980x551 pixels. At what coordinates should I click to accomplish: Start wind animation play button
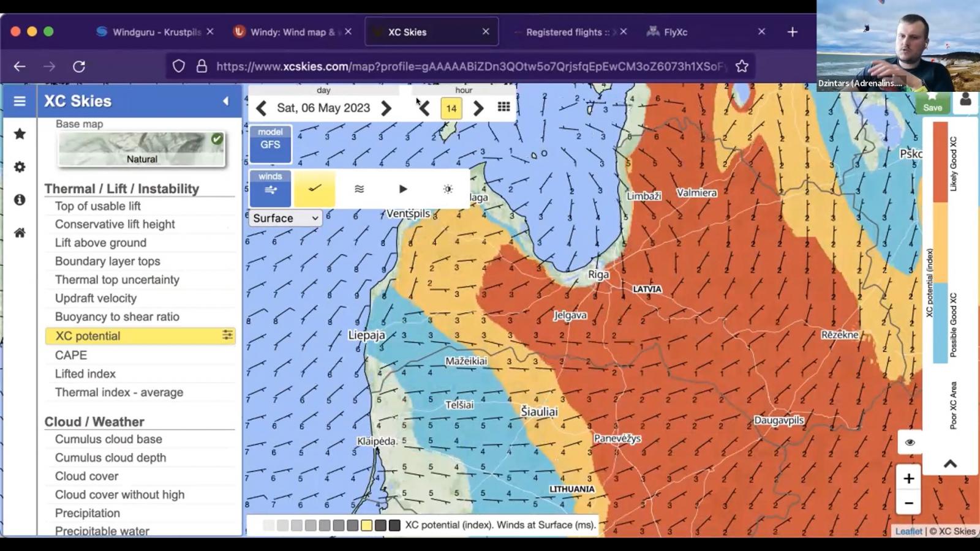click(x=403, y=189)
